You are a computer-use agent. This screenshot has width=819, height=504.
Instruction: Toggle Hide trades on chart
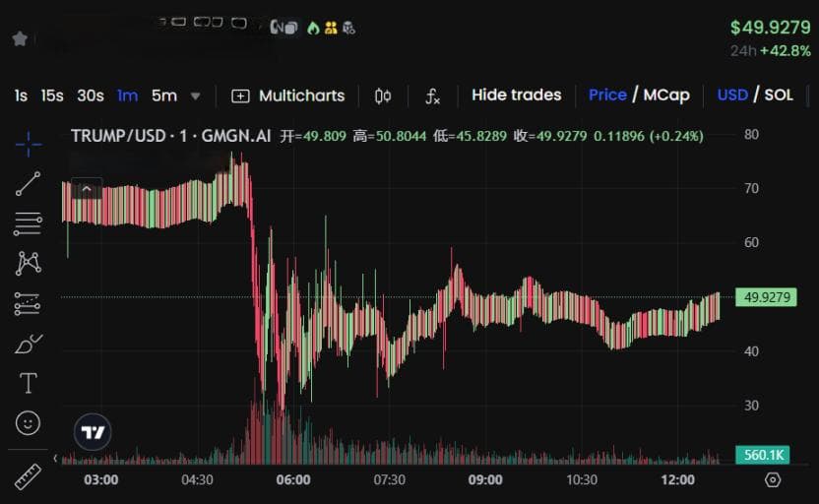(516, 95)
